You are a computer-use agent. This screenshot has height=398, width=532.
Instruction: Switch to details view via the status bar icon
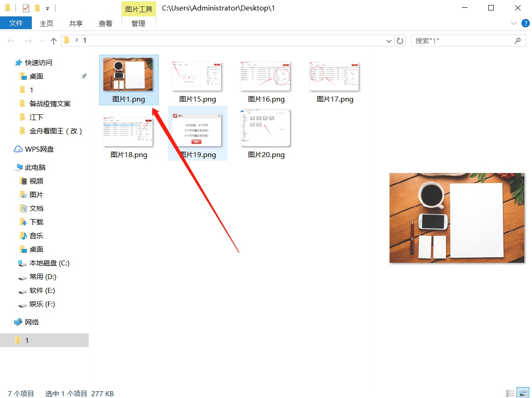tap(510, 393)
